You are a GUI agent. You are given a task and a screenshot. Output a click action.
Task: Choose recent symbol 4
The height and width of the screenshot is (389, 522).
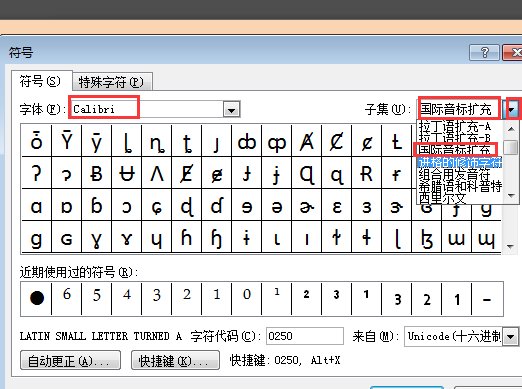[127, 298]
